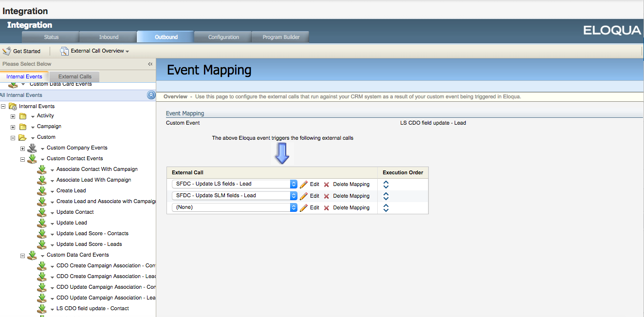The height and width of the screenshot is (317, 644).
Task: Select Create Lead and Associate with Campaign event
Action: coord(106,202)
